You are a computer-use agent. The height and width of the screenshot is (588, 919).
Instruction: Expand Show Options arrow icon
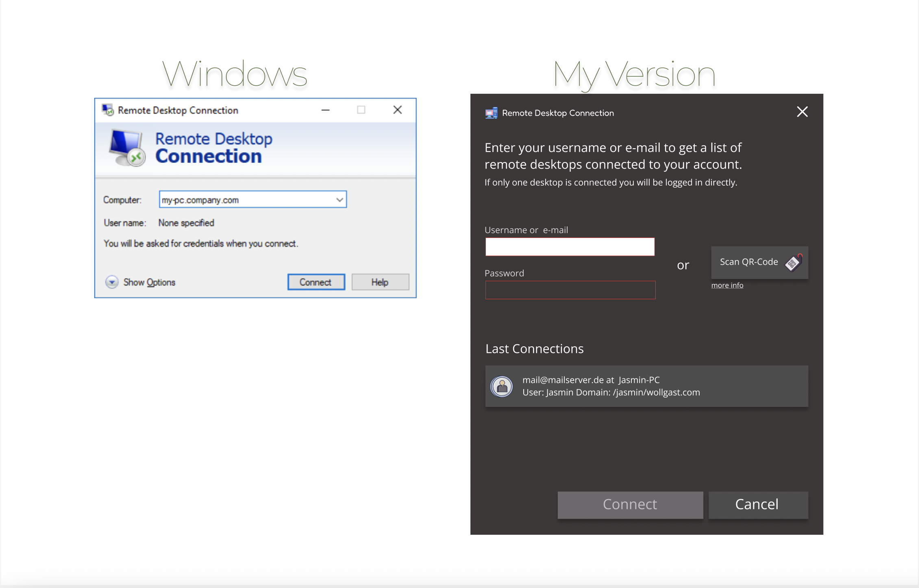(112, 282)
